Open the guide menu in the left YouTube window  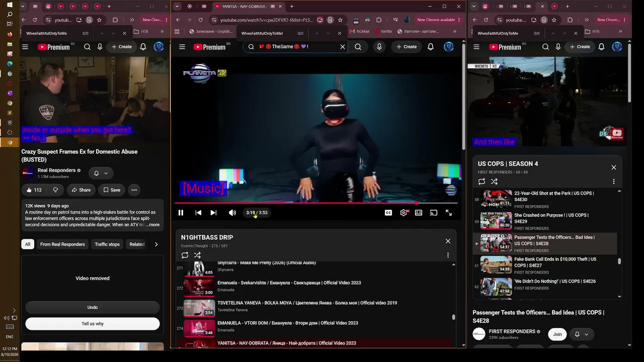25,47
